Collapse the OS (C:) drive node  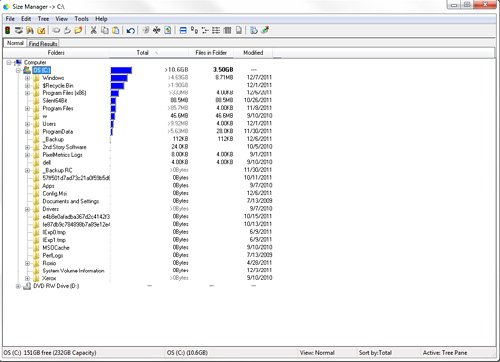coord(18,70)
